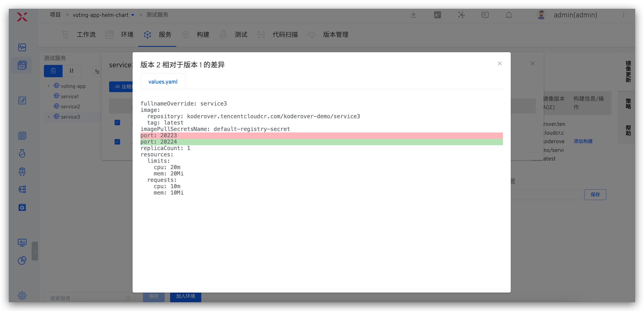Switch to the 工作流 tab

86,34
